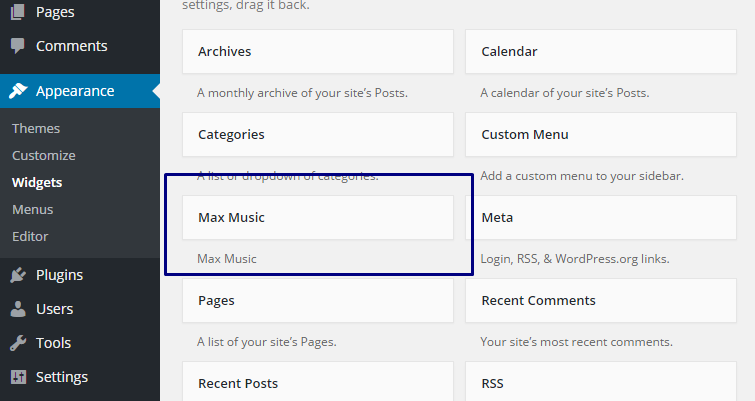The image size is (755, 401).
Task: Expand the Max Music widget
Action: [x=317, y=217]
